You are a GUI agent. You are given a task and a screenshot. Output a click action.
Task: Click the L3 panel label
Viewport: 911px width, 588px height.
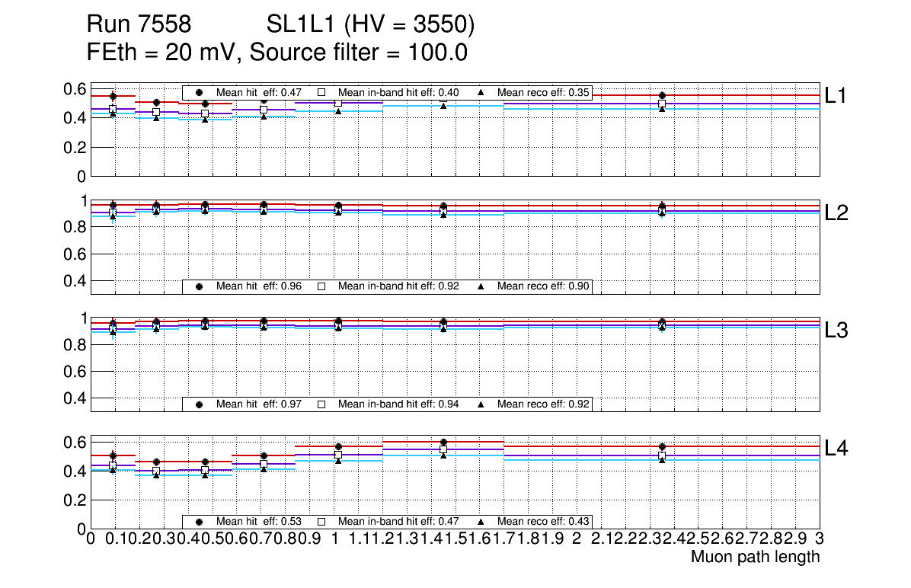tap(836, 331)
